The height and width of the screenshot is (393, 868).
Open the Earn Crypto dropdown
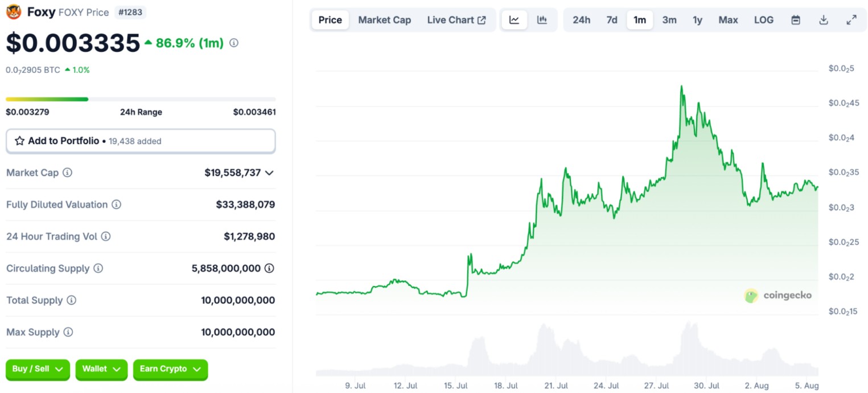point(170,369)
